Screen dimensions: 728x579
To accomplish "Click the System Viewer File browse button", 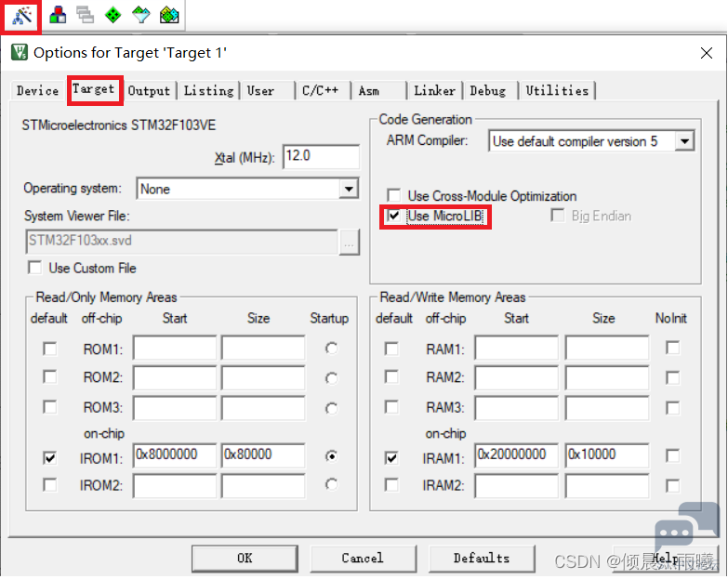I will click(x=350, y=243).
